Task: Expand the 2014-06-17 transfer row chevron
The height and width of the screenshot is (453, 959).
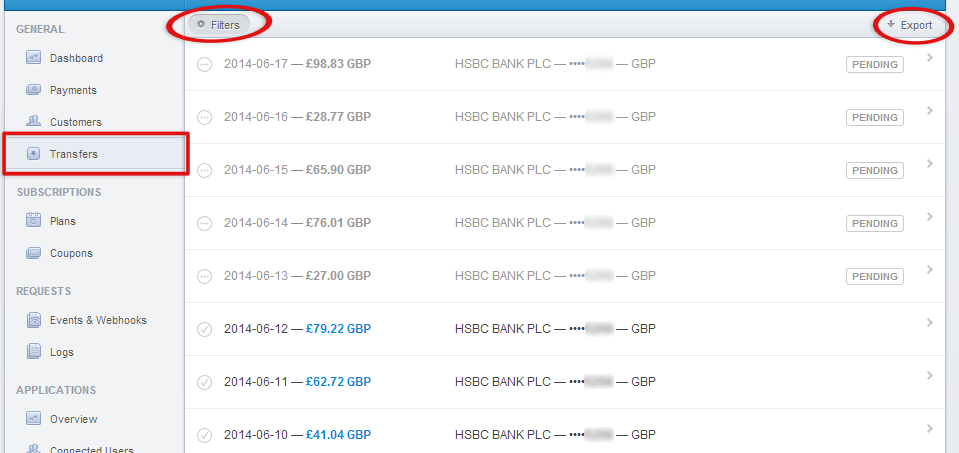Action: (930, 58)
